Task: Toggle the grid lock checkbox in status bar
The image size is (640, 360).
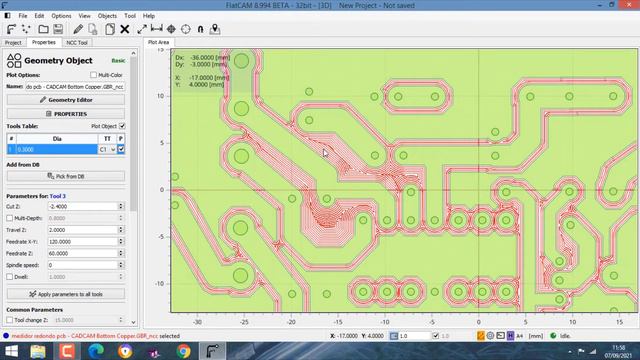Action: coord(436,336)
